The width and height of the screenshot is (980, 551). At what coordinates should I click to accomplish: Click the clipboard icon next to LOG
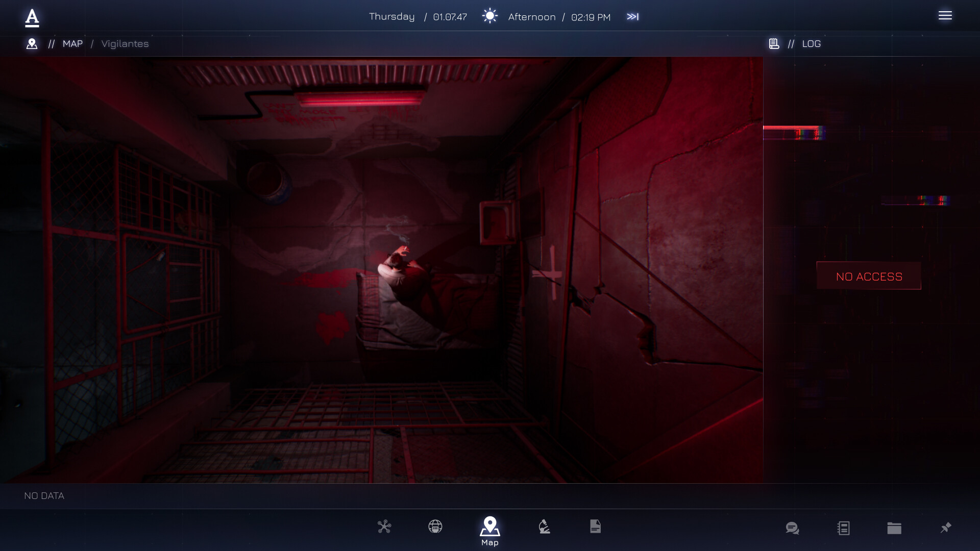coord(773,43)
